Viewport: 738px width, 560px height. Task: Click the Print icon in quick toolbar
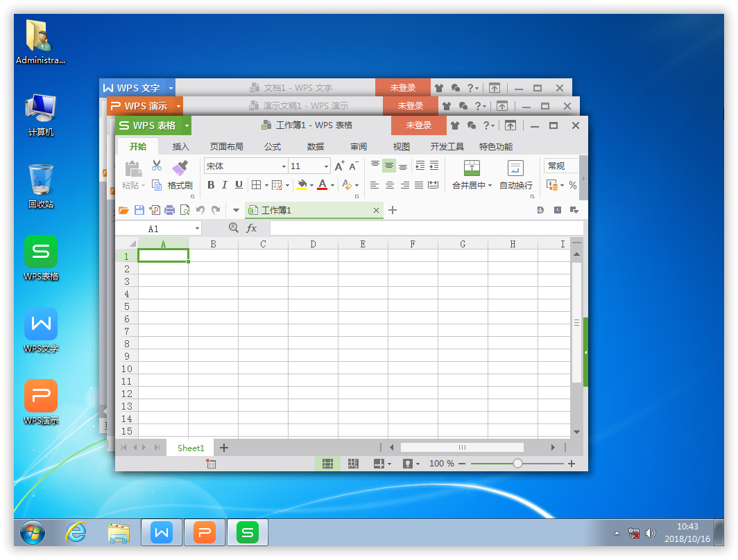169,210
